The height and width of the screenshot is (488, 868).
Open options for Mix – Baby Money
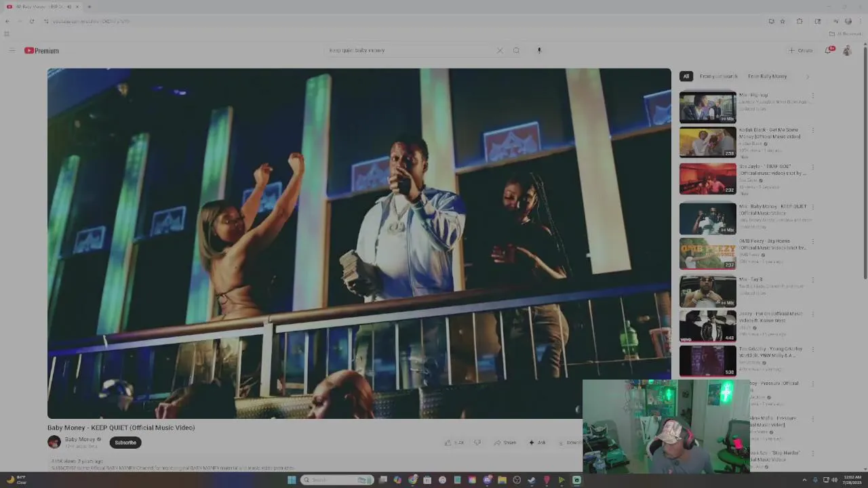pos(812,207)
